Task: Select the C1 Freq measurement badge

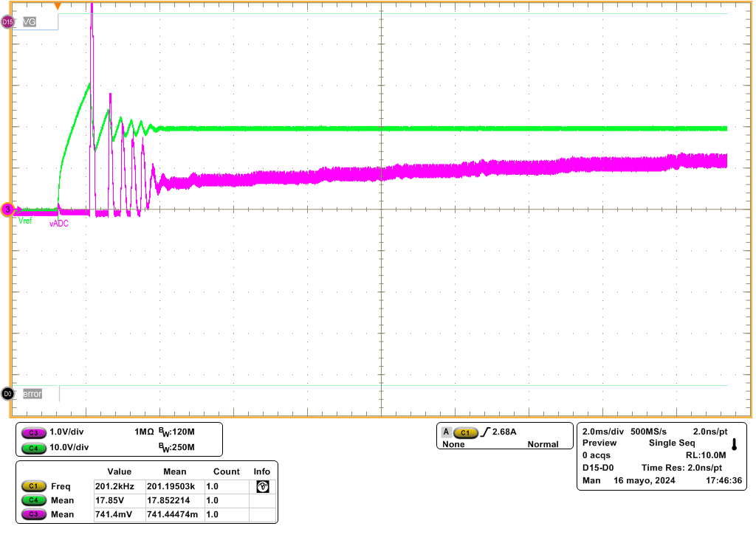Action: [x=33, y=487]
